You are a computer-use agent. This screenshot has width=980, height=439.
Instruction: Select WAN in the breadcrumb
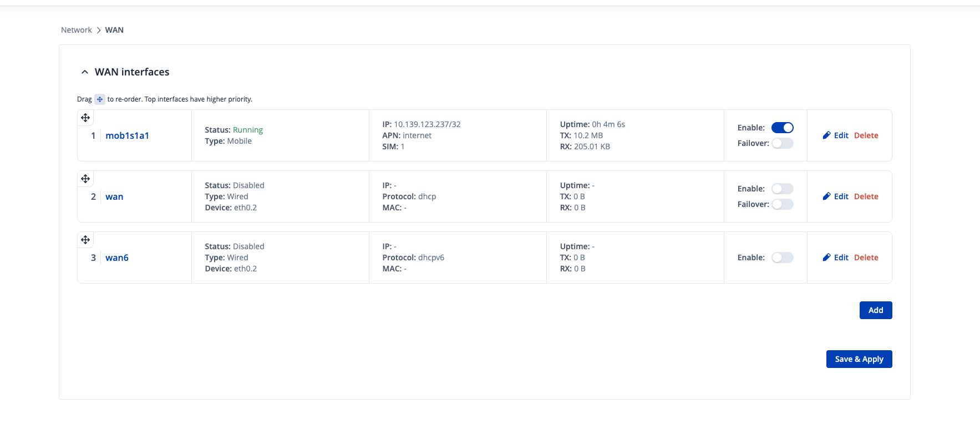click(114, 30)
